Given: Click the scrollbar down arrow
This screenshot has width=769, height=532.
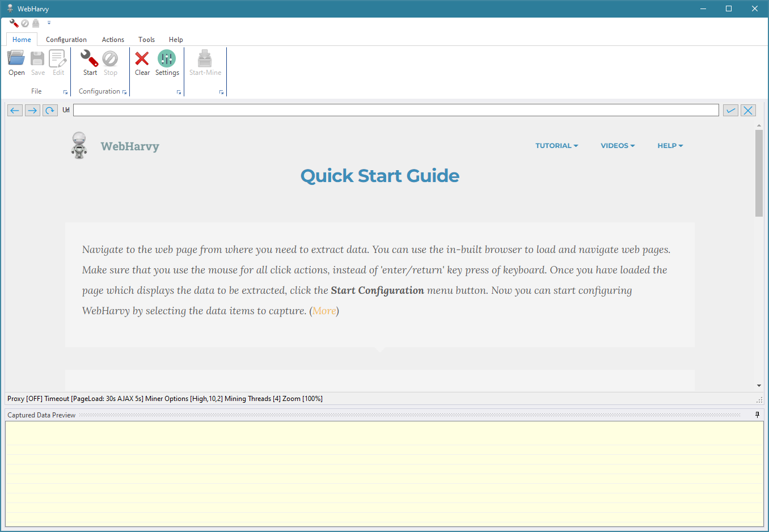Looking at the screenshot, I should click(759, 386).
